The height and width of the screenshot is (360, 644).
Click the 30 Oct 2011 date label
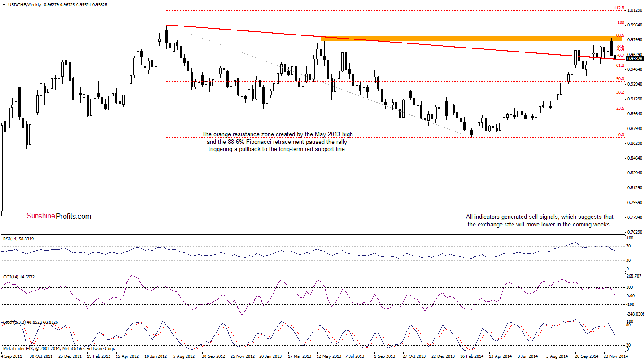pos(40,356)
